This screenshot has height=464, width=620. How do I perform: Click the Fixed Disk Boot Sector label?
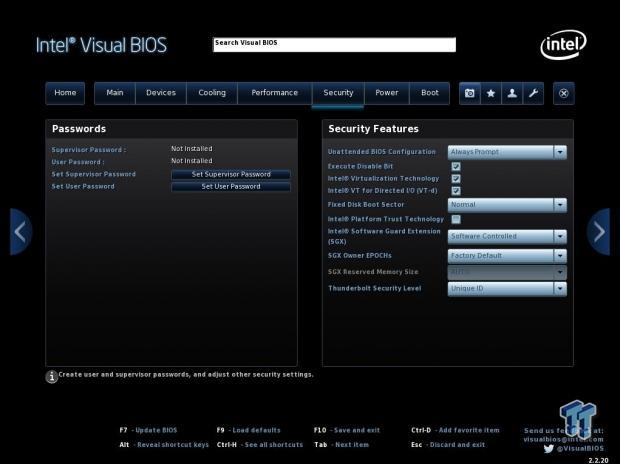(366, 205)
